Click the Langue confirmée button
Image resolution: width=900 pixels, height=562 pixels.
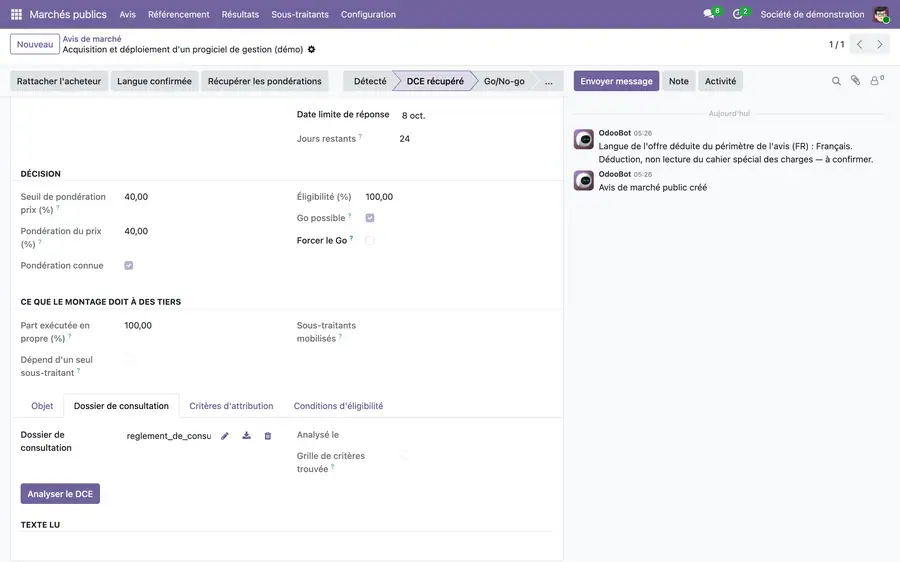pyautogui.click(x=154, y=81)
